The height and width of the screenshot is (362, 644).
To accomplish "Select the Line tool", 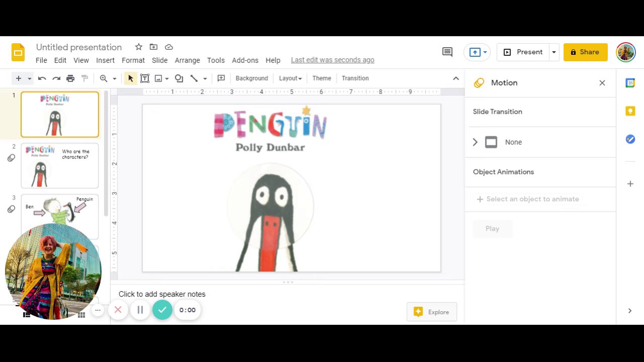I will [x=194, y=78].
